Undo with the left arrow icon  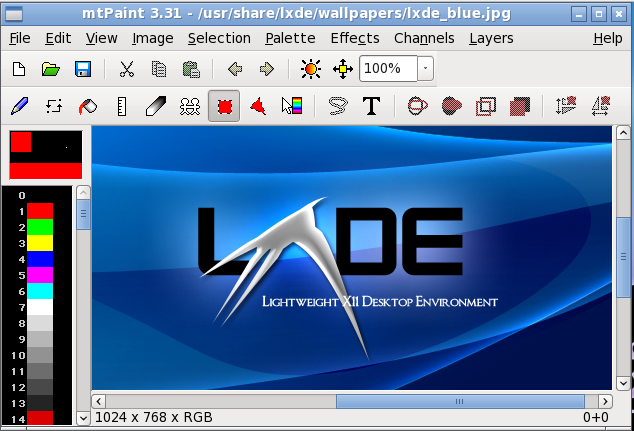(235, 69)
